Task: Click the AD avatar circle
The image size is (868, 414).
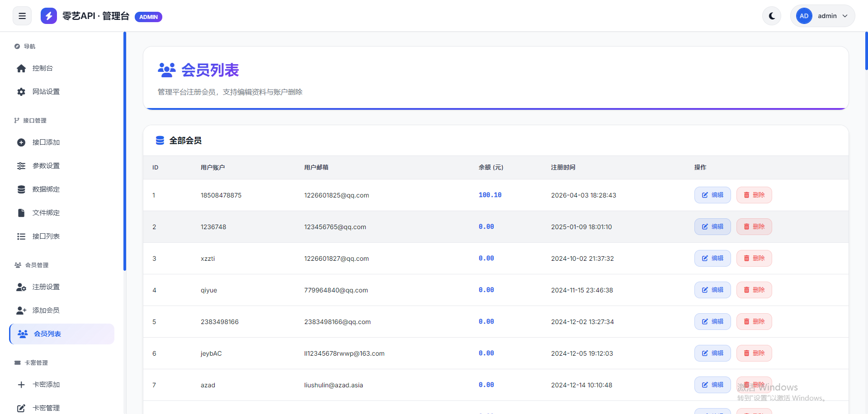Action: (x=804, y=16)
